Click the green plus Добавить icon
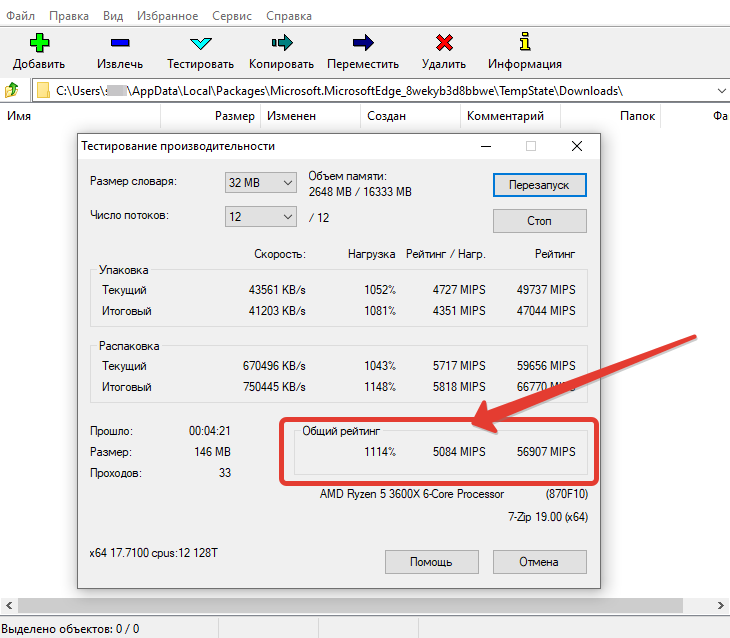 tap(39, 43)
